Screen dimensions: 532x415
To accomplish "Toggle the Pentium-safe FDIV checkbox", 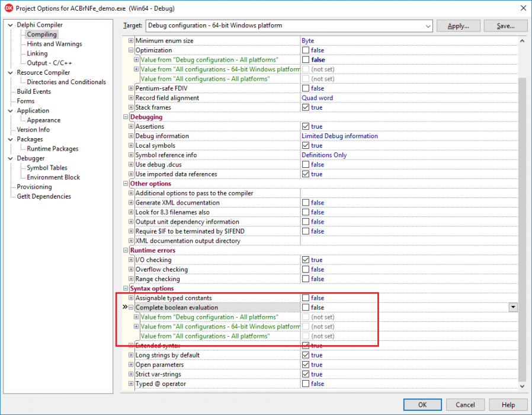I will point(305,88).
